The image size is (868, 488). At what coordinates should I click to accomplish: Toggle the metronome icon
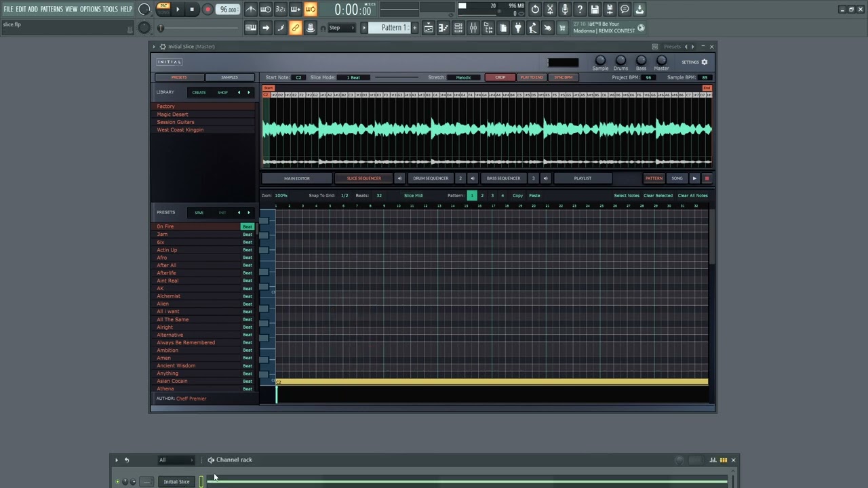coord(251,9)
